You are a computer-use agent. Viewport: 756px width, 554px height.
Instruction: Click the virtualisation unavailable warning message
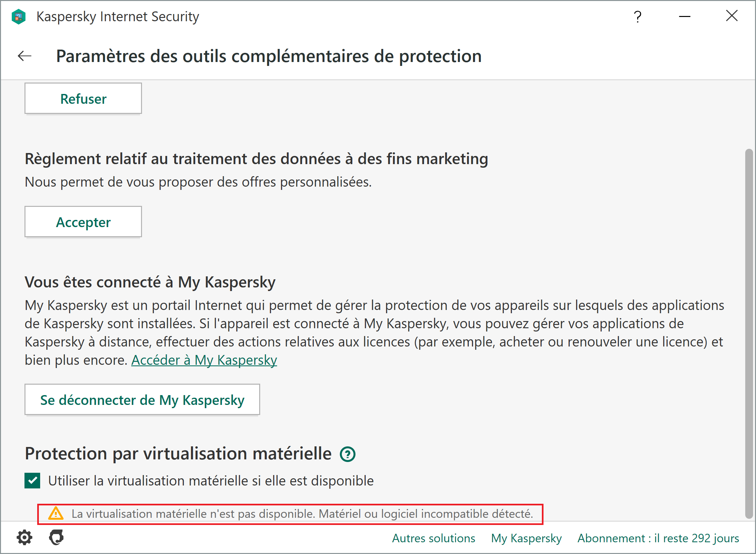(x=302, y=514)
